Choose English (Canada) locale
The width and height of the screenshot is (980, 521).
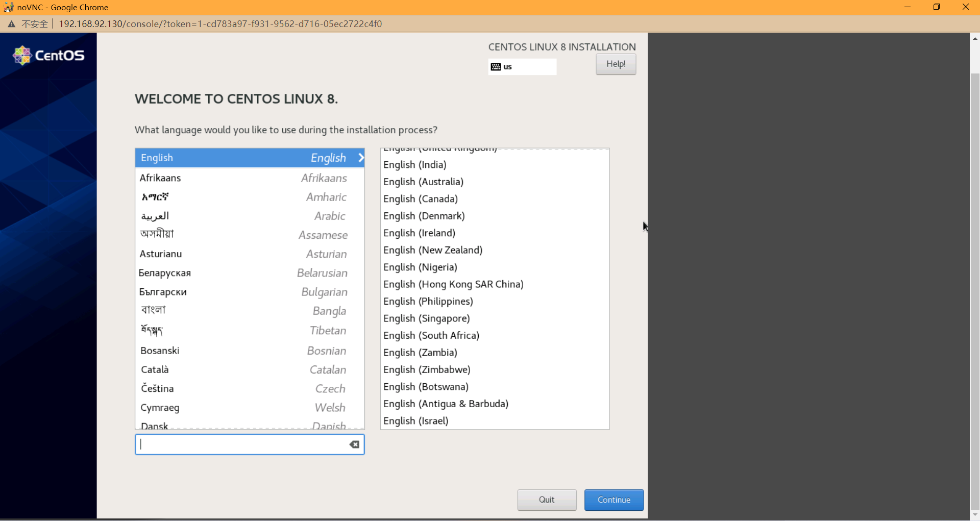[x=495, y=199]
